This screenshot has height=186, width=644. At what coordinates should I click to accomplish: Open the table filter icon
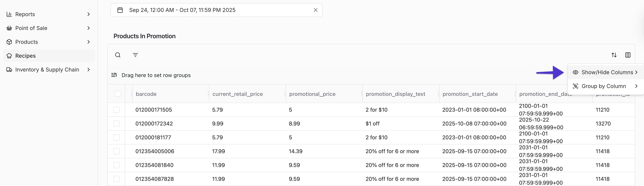tap(135, 55)
